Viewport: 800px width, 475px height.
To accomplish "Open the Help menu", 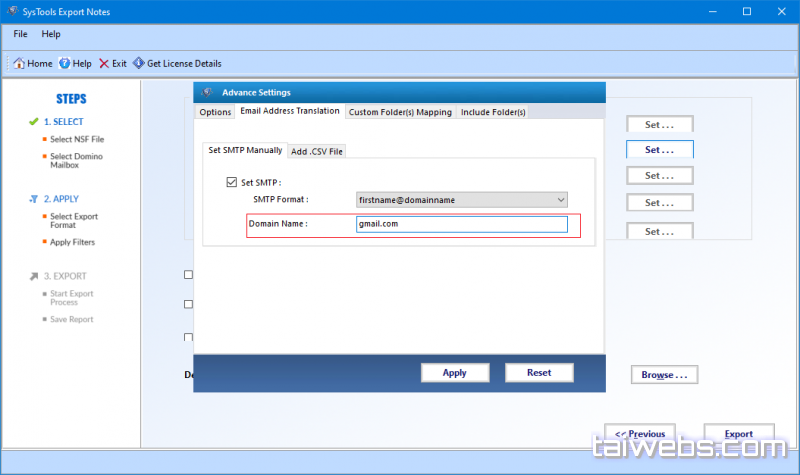I will 51,34.
